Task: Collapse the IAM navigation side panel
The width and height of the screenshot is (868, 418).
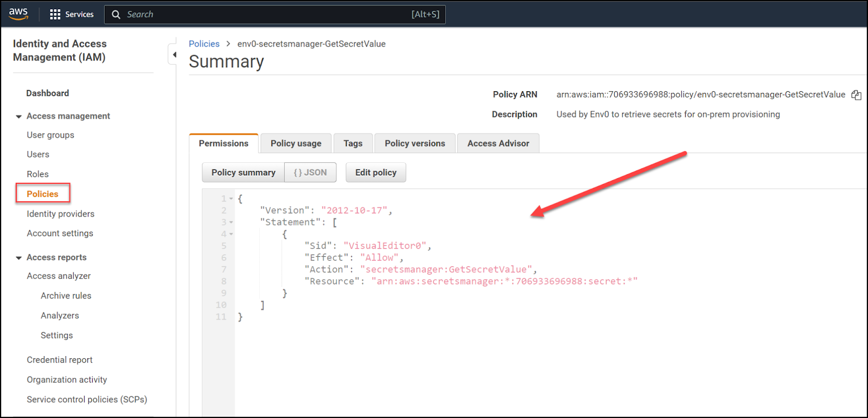Action: [173, 55]
